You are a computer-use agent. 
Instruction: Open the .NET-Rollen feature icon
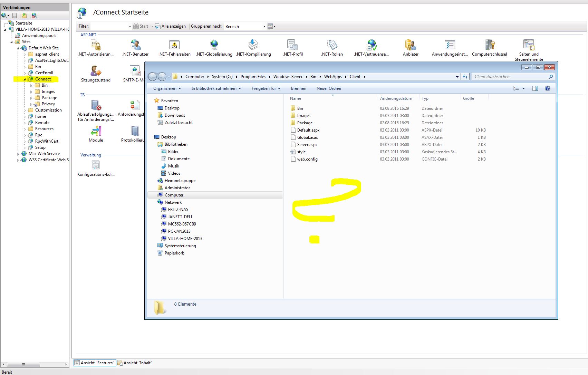(x=332, y=45)
